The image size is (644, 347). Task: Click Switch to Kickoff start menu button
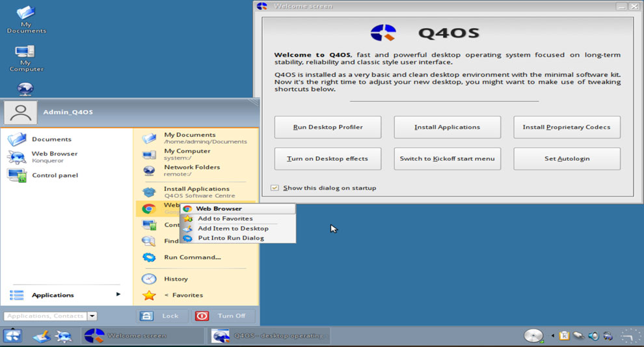448,159
